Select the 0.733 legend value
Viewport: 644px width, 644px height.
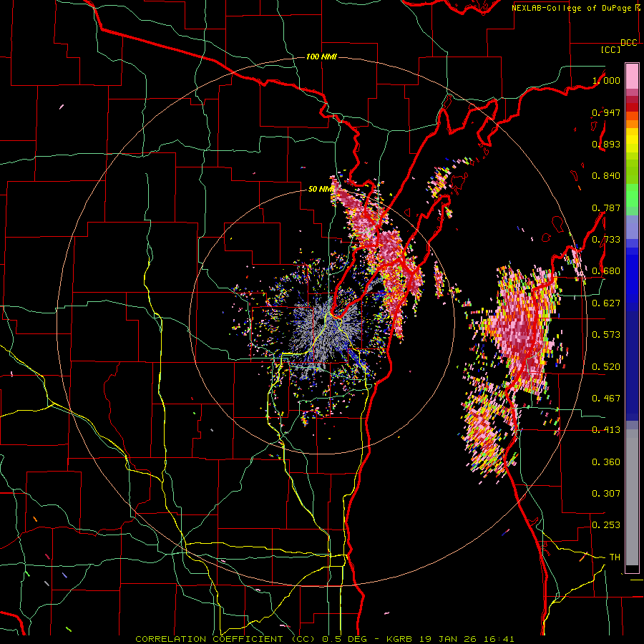tap(606, 240)
